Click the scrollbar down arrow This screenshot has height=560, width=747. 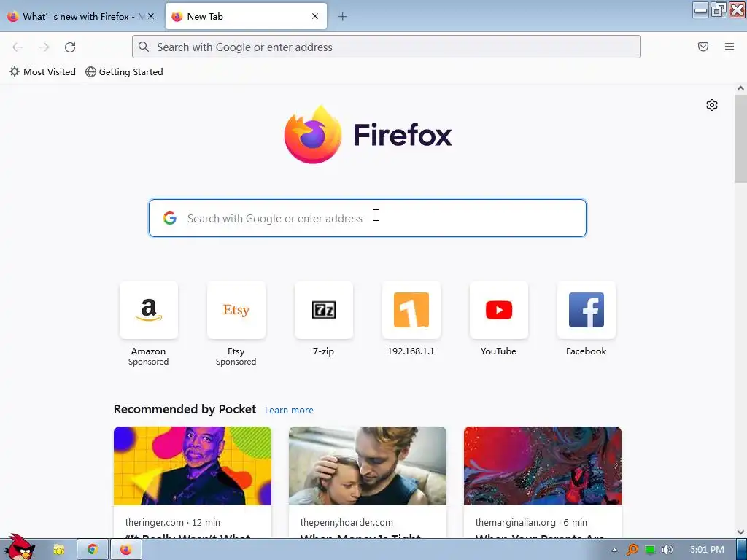pos(740,532)
